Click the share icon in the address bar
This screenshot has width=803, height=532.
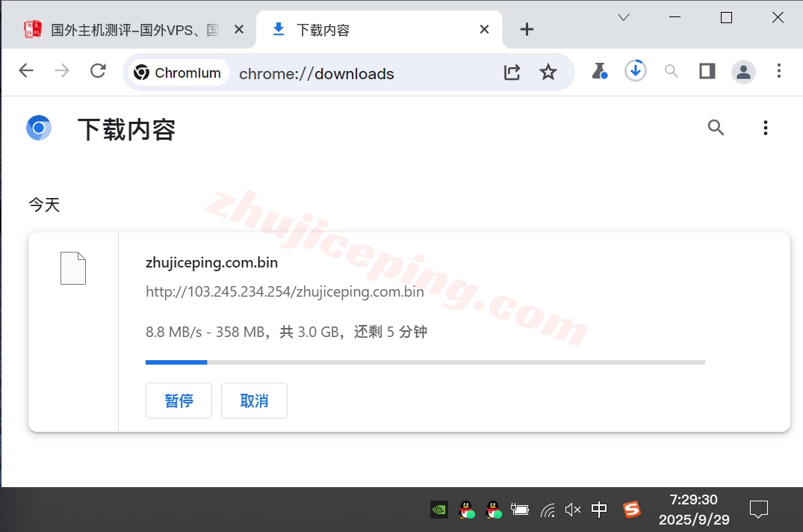pyautogui.click(x=512, y=72)
